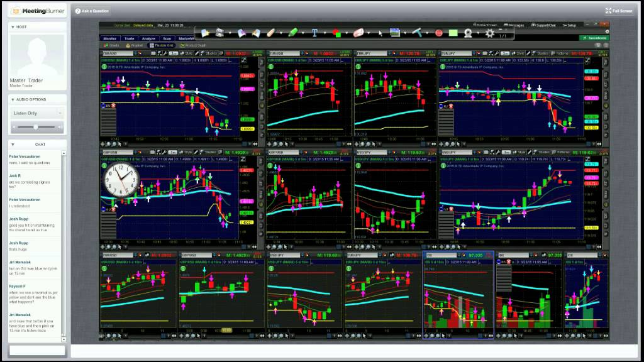644x362 pixels.
Task: Select the pink eraser tool
Action: click(x=358, y=33)
